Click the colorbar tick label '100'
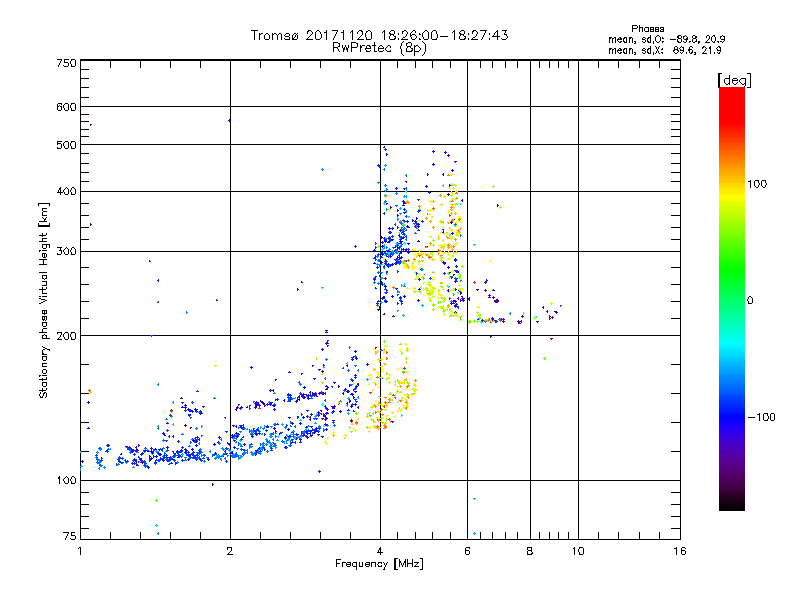 pyautogui.click(x=757, y=184)
